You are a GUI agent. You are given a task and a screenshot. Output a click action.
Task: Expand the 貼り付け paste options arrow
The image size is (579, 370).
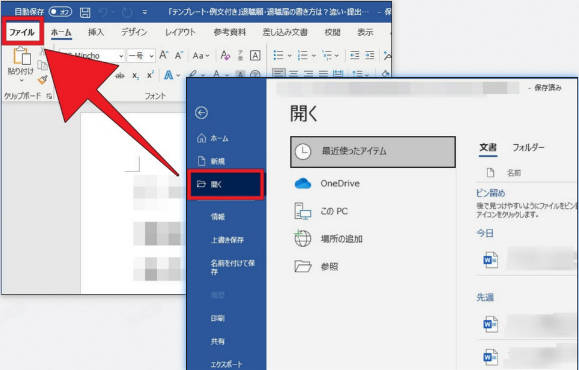pyautogui.click(x=21, y=80)
